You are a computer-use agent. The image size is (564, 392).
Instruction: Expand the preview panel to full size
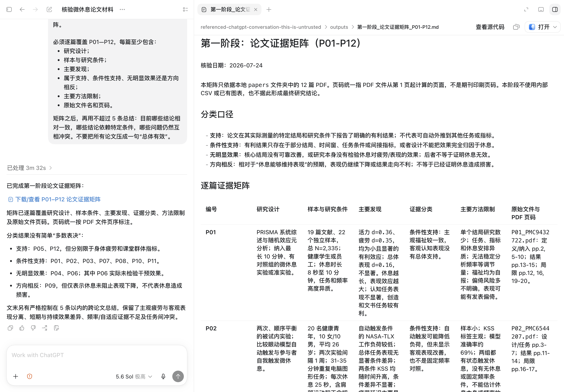tap(526, 10)
